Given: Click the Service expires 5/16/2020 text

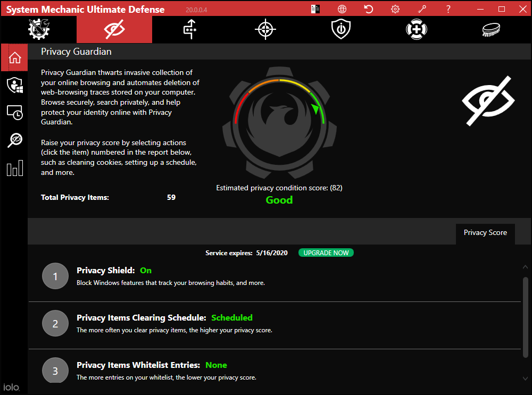Looking at the screenshot, I should pyautogui.click(x=246, y=253).
